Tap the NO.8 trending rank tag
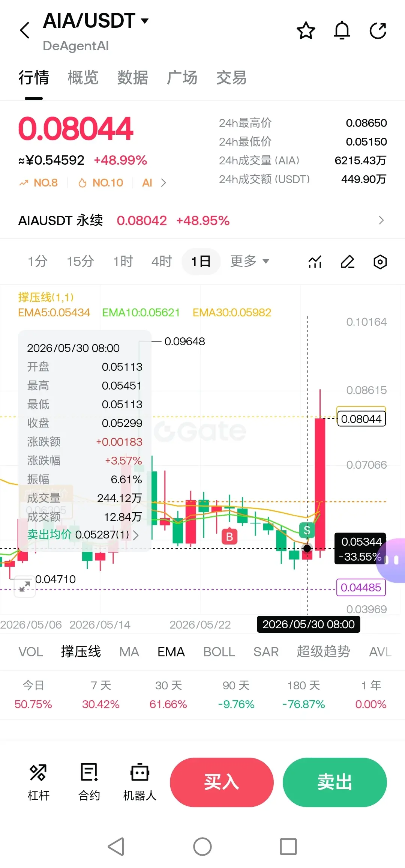Viewport: 405px width, 868px height. tap(38, 183)
